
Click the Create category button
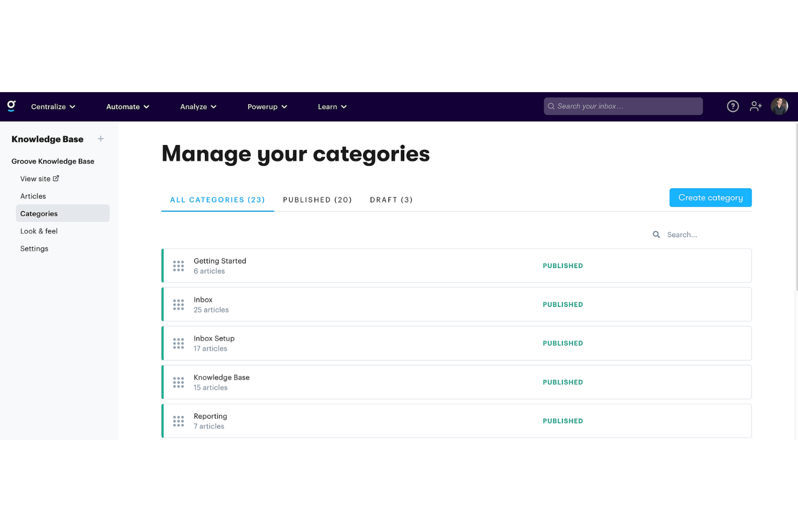pyautogui.click(x=710, y=197)
